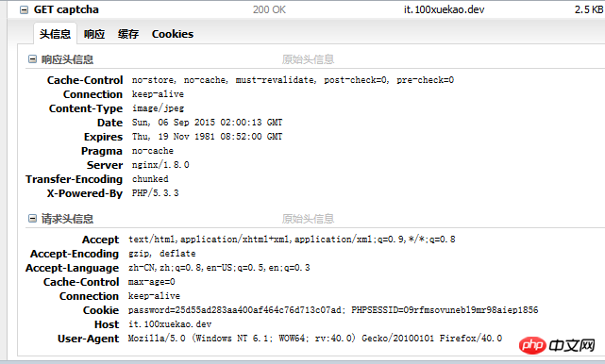Select the 头信息 tab
Screen dimensions: 605x364
[x=55, y=34]
